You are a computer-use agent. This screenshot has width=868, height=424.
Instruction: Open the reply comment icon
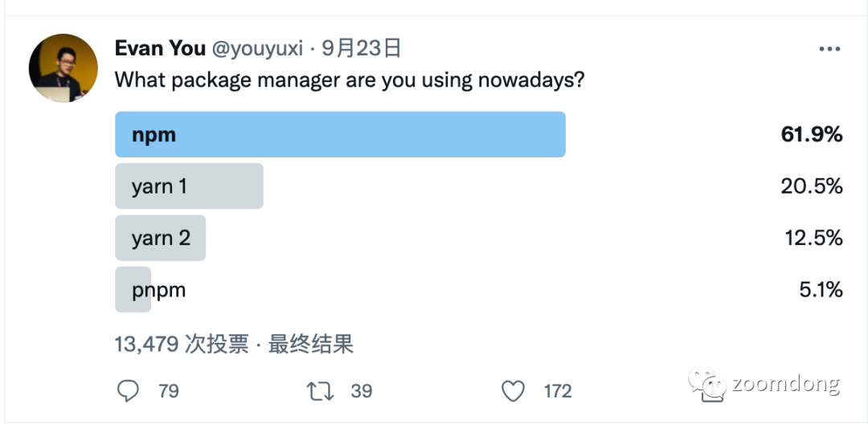coord(128,391)
